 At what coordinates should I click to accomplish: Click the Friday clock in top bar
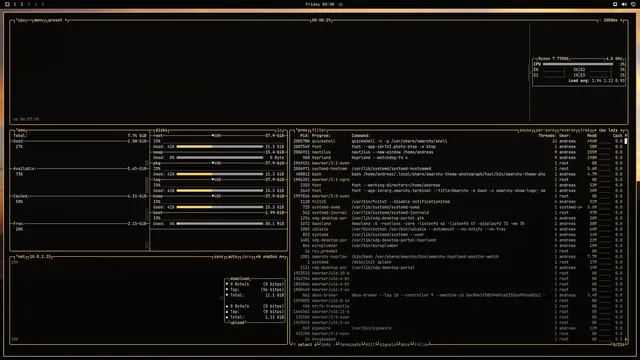pos(320,4)
